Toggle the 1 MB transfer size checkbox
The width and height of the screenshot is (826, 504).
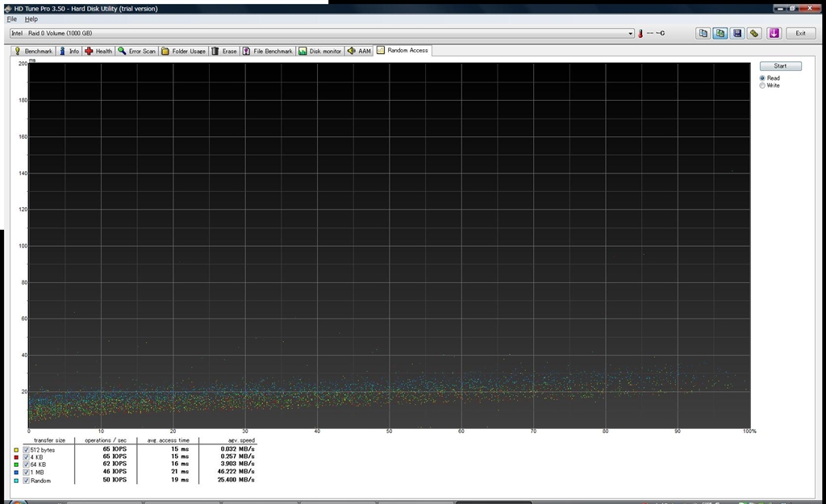click(26, 473)
